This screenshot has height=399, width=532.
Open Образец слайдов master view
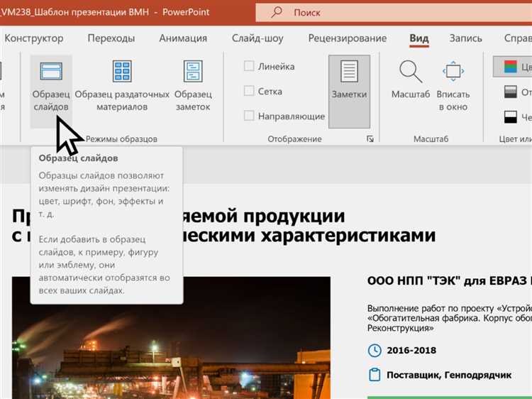pos(51,85)
